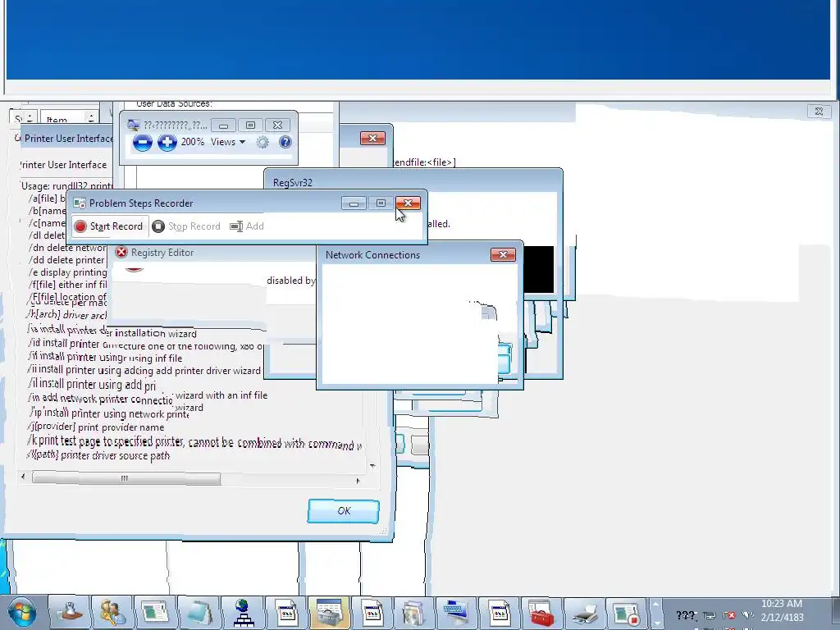This screenshot has height=630, width=840.
Task: Open the notepad taskbar icon
Action: pyautogui.click(x=199, y=612)
